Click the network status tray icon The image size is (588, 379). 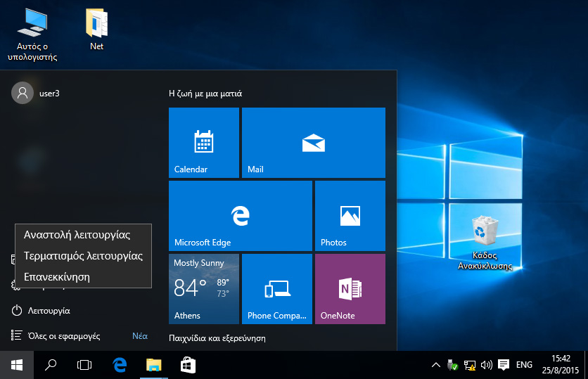[470, 365]
